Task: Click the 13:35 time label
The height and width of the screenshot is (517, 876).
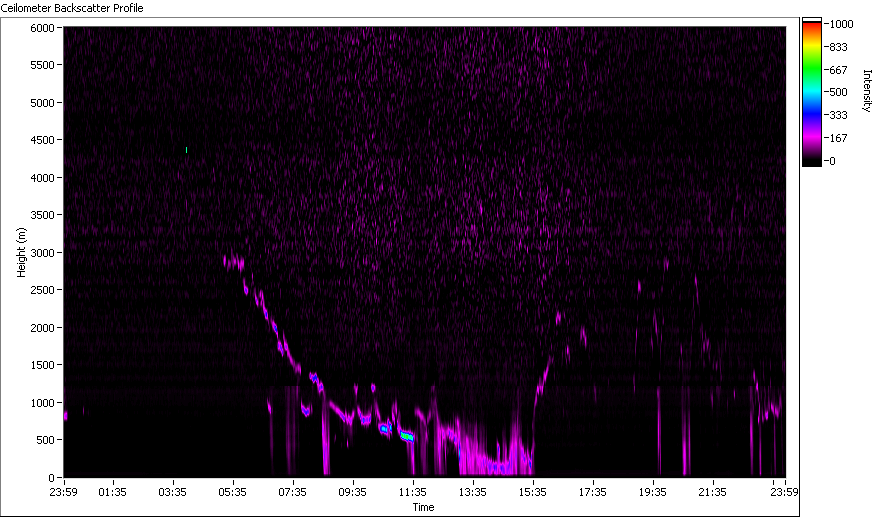Action: (473, 492)
